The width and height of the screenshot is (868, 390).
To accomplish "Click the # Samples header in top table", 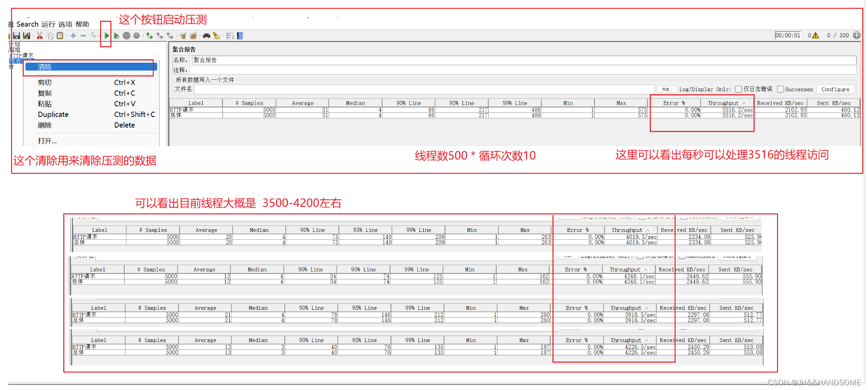I will (x=249, y=103).
